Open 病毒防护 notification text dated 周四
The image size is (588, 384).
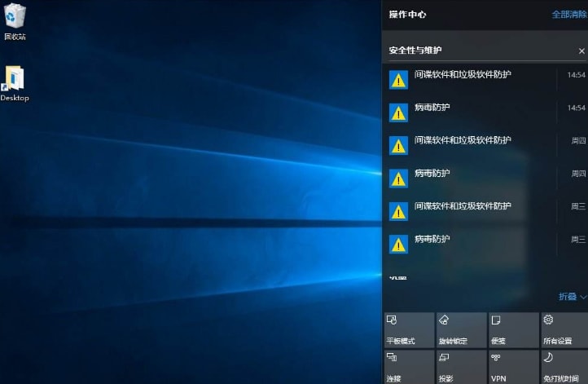coord(432,174)
